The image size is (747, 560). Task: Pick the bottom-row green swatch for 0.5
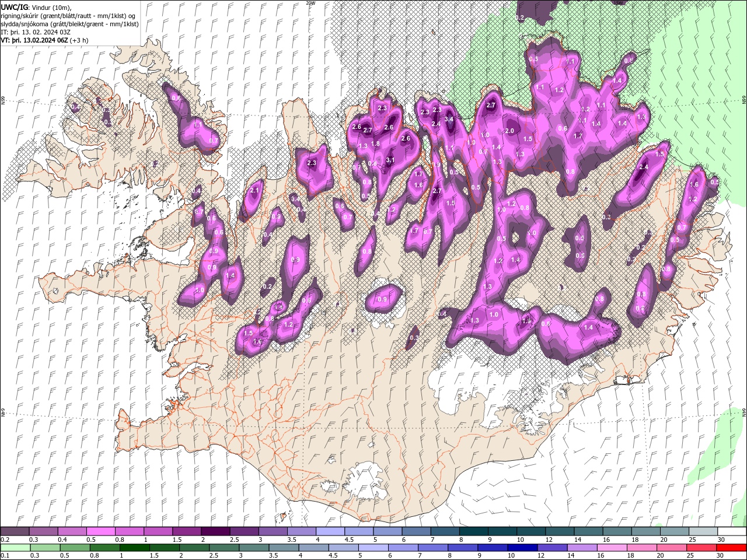[75, 548]
